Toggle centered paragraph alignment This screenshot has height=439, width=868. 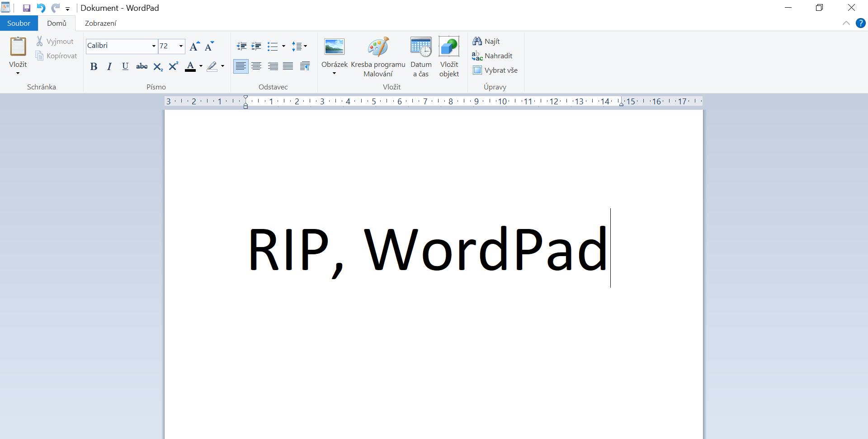(256, 66)
